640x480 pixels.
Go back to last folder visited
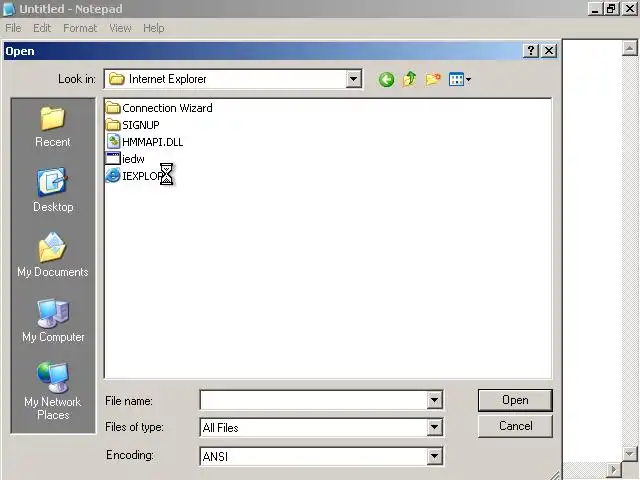(x=386, y=79)
